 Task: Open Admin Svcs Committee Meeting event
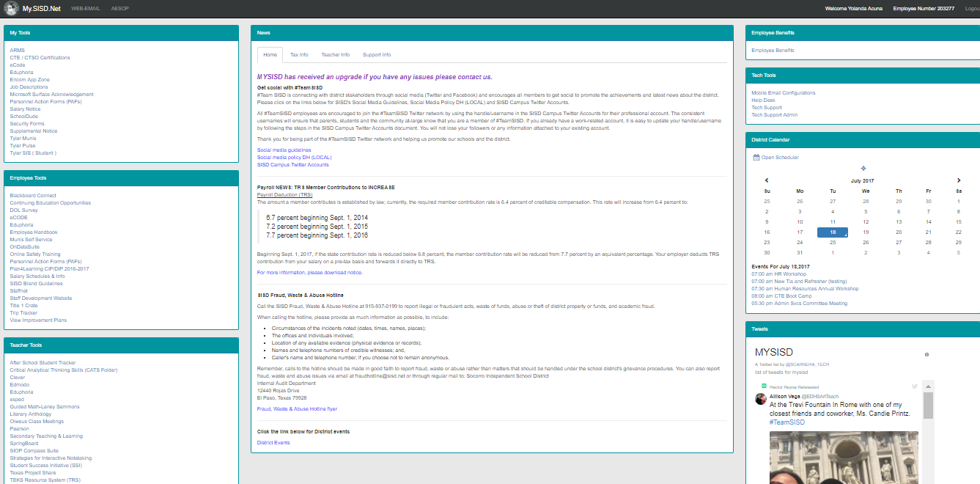point(799,304)
